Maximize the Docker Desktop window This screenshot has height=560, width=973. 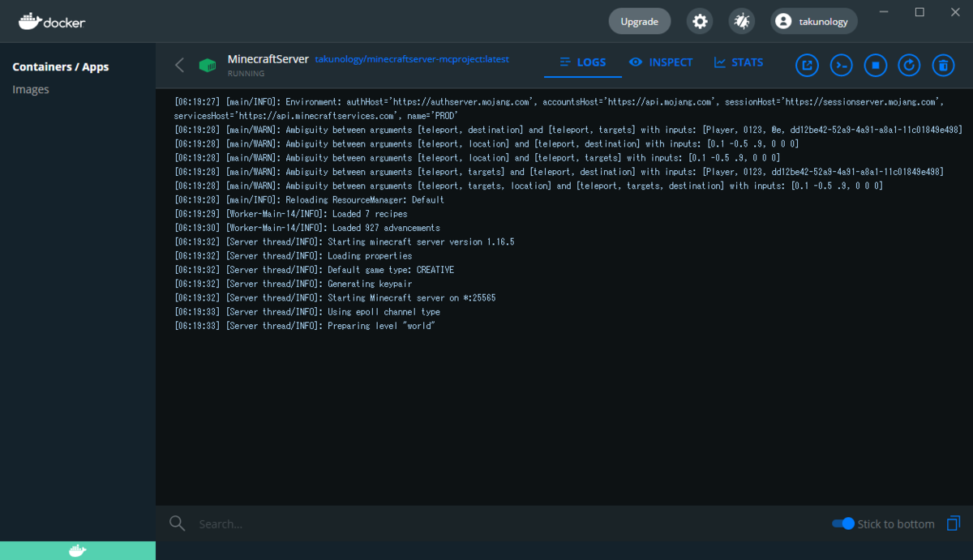pyautogui.click(x=919, y=12)
